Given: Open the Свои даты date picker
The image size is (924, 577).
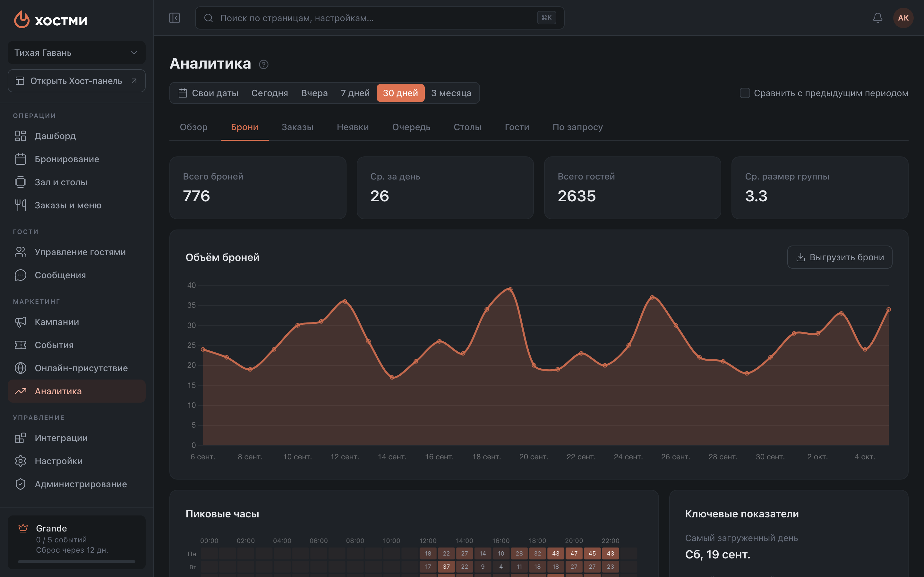Looking at the screenshot, I should pos(209,93).
